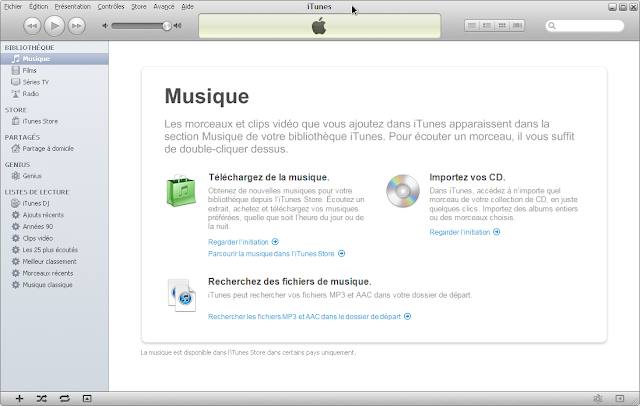Click the Play button
640x406 pixels.
tap(54, 26)
